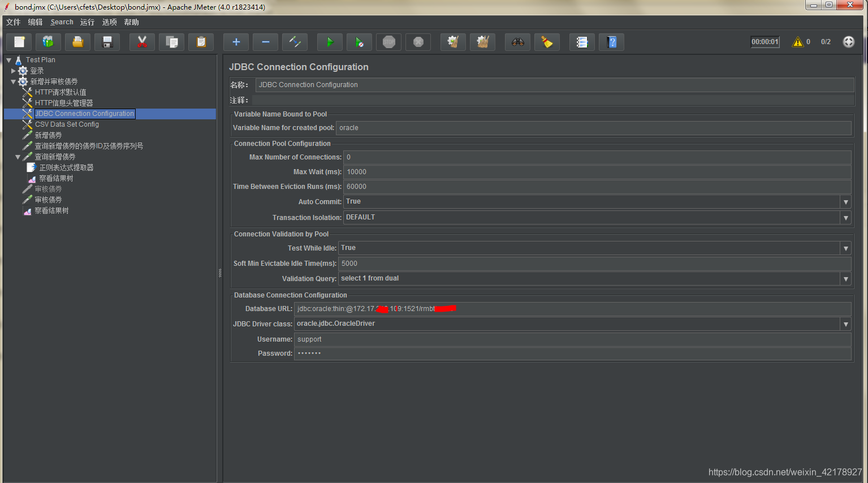Click Time Between Eviction Runs field
Screen dimensions: 868x483
(597, 187)
